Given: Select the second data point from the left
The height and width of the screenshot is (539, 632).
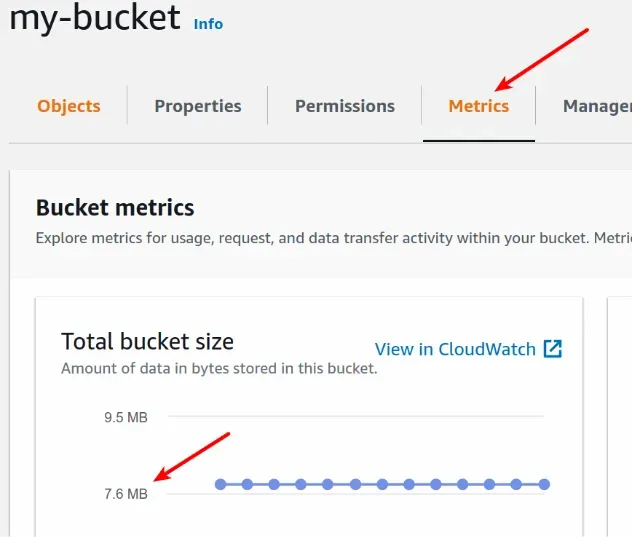Looking at the screenshot, I should (247, 484).
